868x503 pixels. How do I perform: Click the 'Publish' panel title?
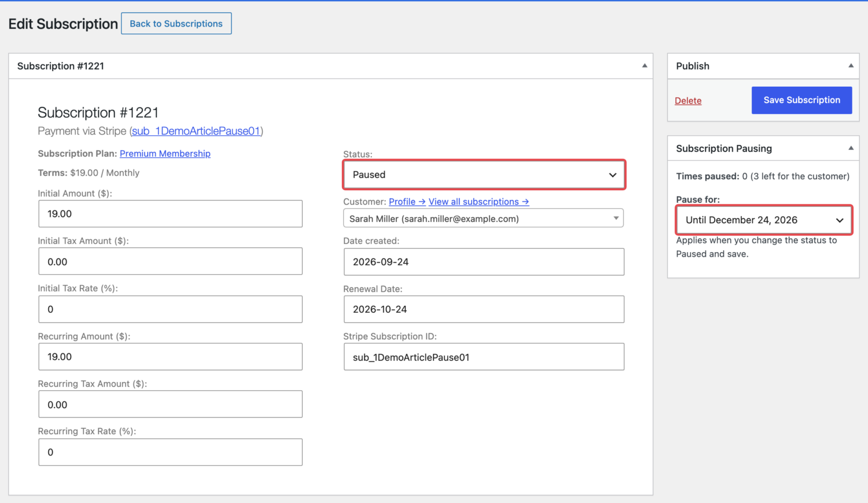[x=693, y=66]
